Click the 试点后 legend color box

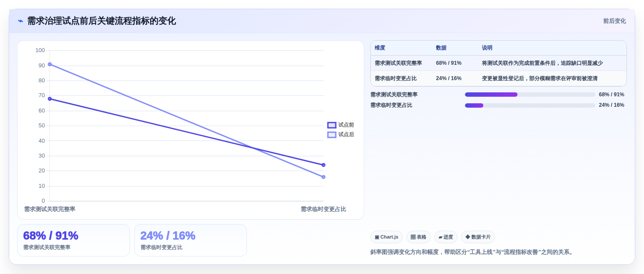click(332, 135)
